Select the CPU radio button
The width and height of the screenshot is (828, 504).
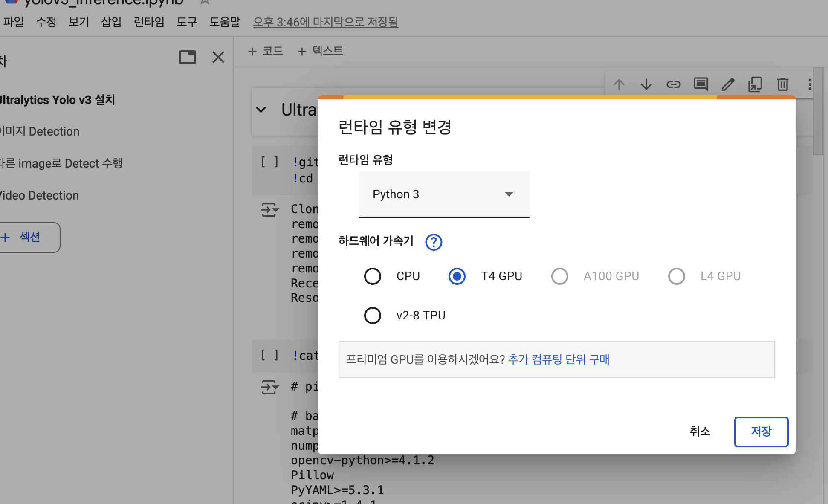(x=373, y=276)
